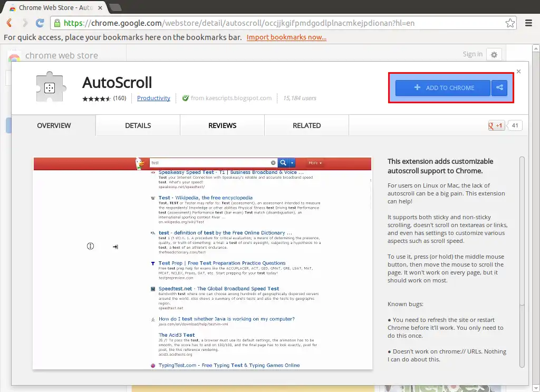This screenshot has width=540, height=392.
Task: Click the AutoScroll puzzle piece icon
Action: pyautogui.click(x=50, y=87)
